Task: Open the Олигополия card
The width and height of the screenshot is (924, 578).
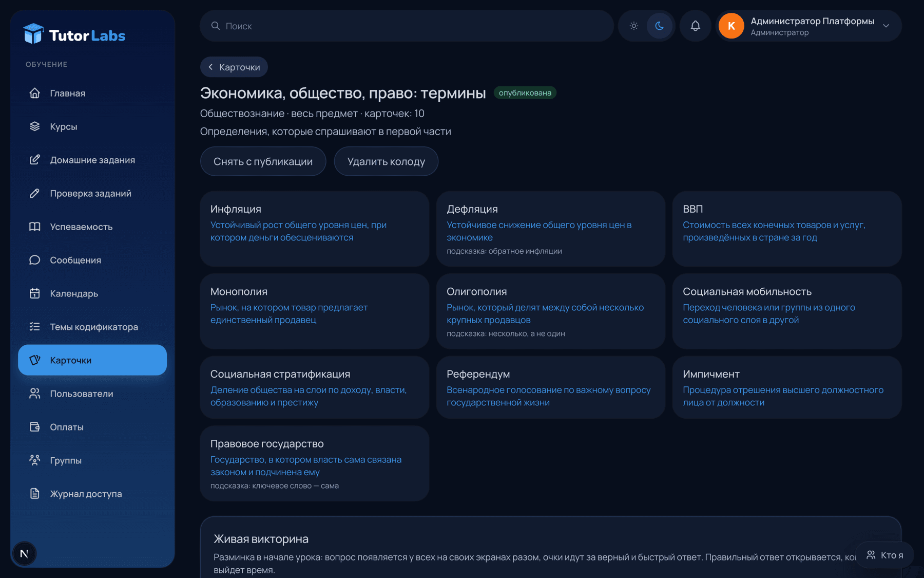Action: click(x=551, y=311)
